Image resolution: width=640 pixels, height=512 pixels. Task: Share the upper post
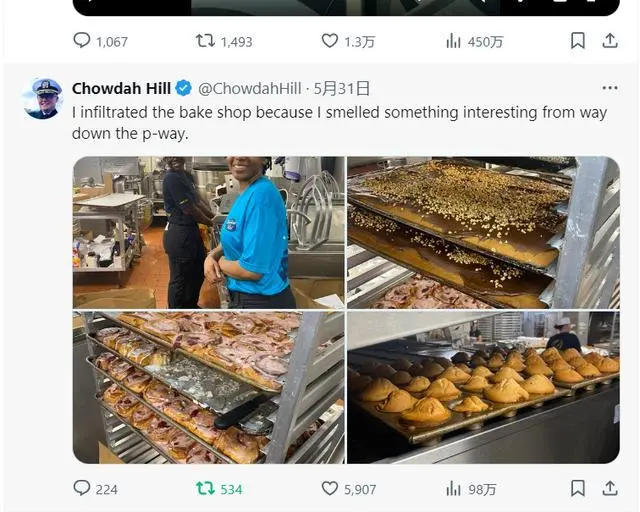coord(609,41)
